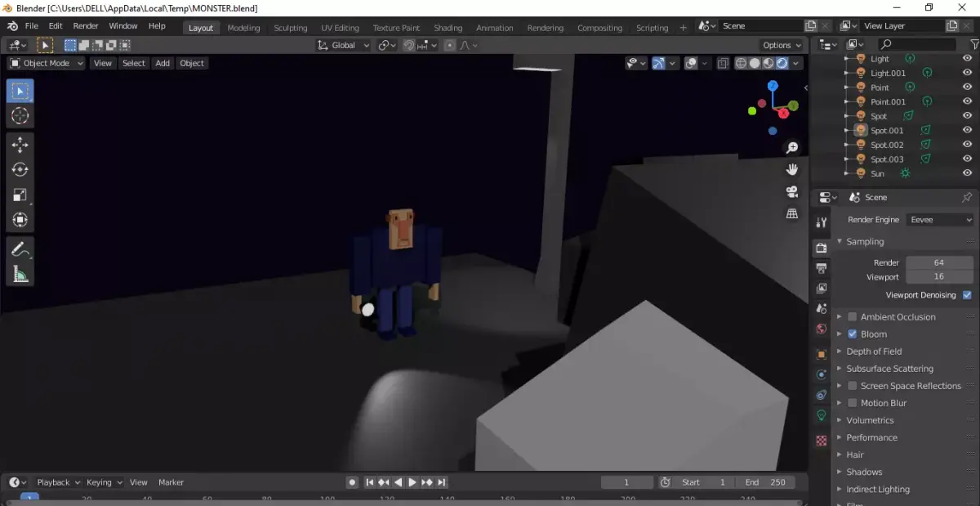Toggle the camera view icon
980x506 pixels.
click(791, 191)
